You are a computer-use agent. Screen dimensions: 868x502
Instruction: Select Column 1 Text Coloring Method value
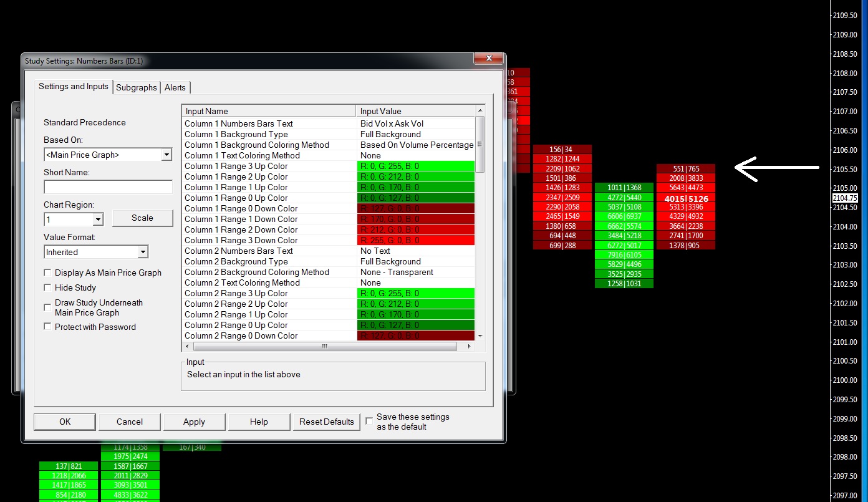416,155
